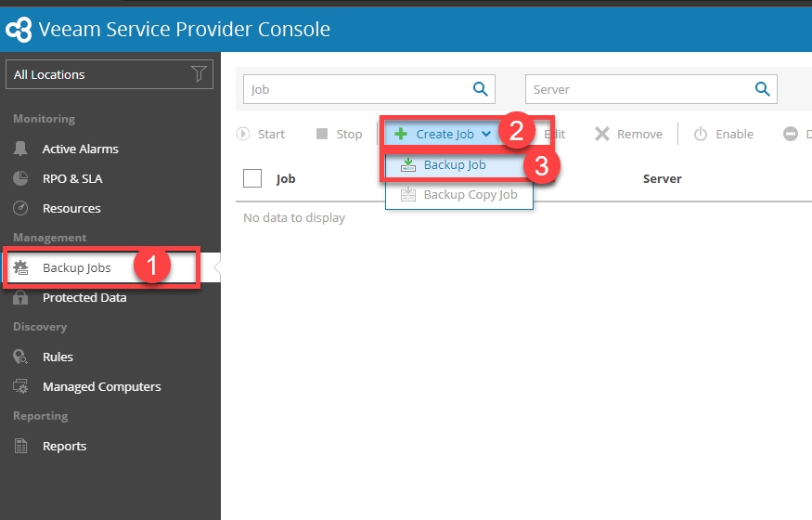
Task: Open RPO & SLA pie chart icon
Action: 21,178
